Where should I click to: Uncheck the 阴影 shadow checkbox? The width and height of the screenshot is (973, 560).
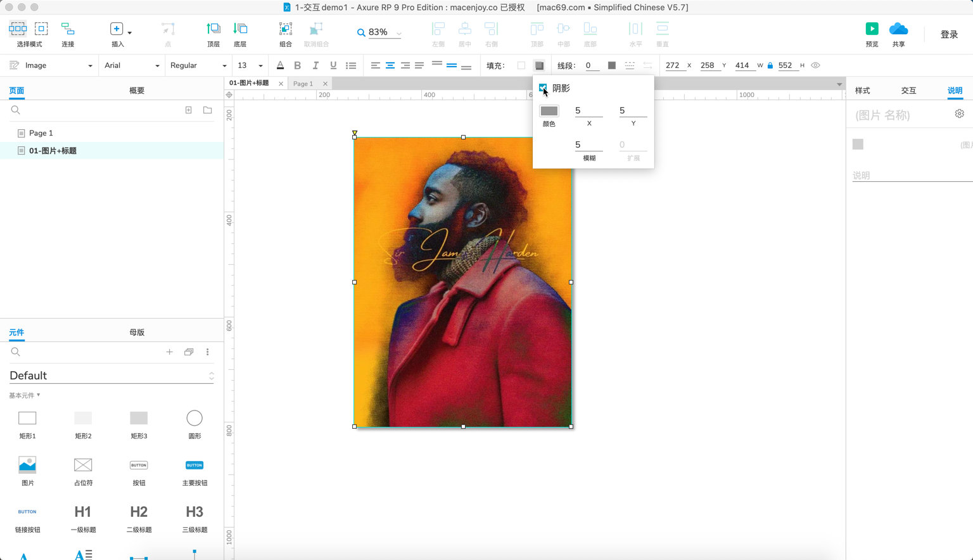[543, 88]
